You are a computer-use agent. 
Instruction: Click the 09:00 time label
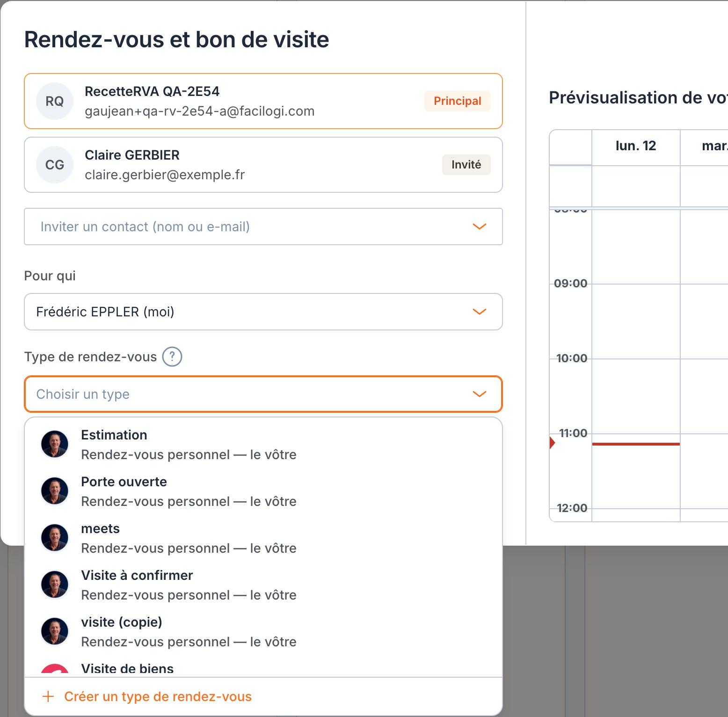(x=570, y=284)
